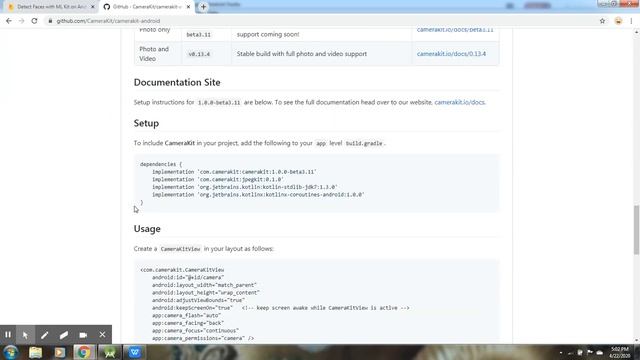Follow the camerakit.io/docs website link
Image resolution: width=640 pixels, height=360 pixels.
(x=459, y=102)
